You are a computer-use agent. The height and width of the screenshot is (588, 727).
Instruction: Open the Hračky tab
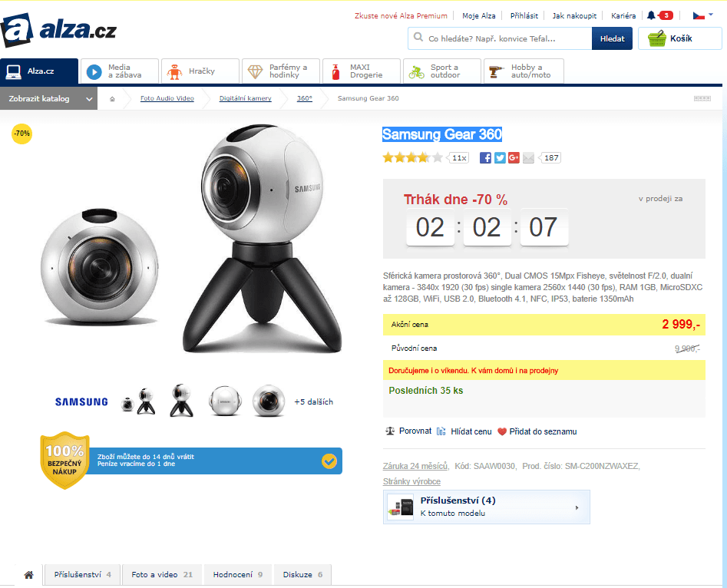200,71
